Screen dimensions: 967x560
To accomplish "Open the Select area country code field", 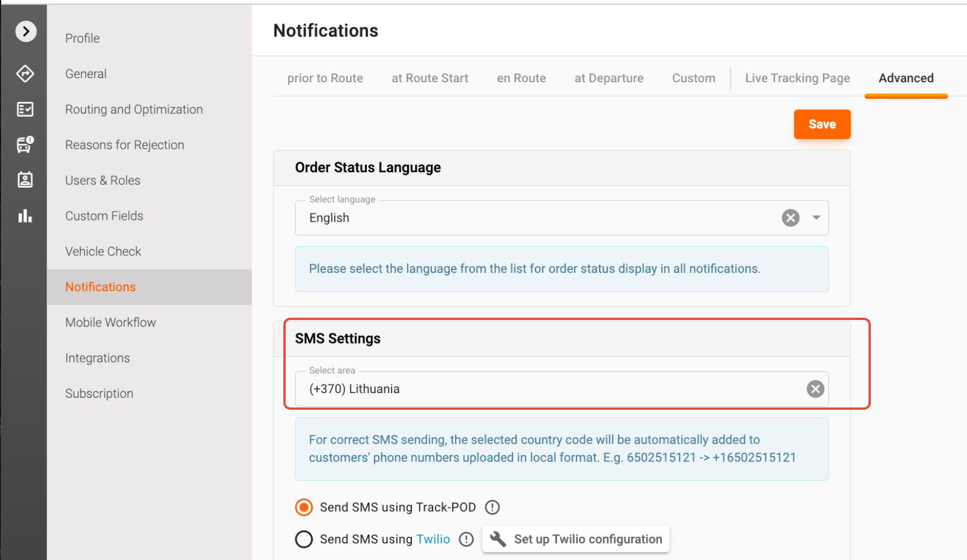I will point(547,389).
